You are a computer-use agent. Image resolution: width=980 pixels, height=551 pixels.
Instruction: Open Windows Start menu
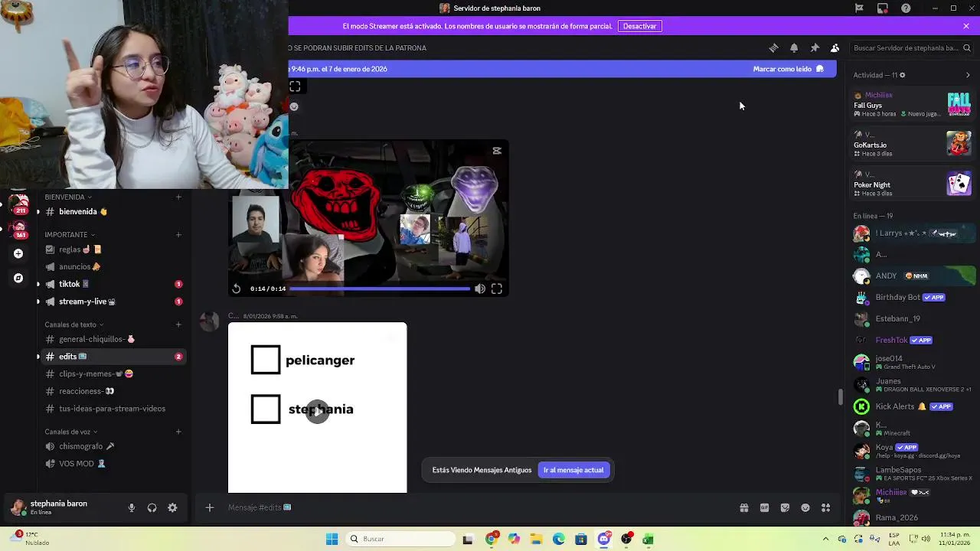pos(332,539)
